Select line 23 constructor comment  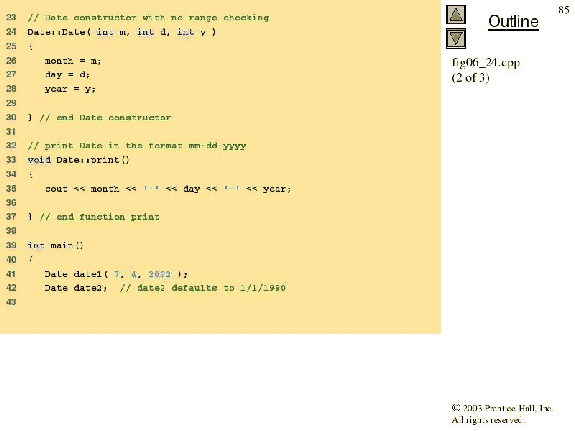click(148, 18)
